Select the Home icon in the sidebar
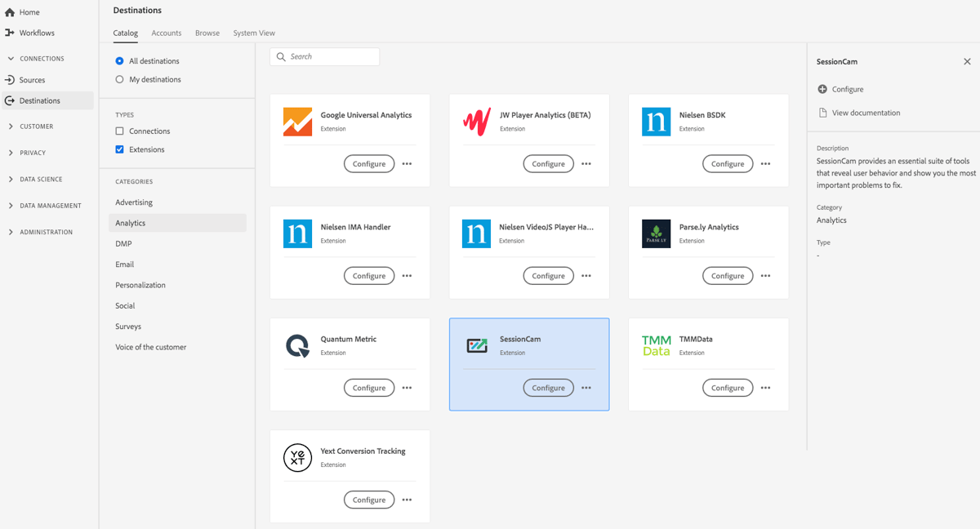Image resolution: width=980 pixels, height=529 pixels. point(9,11)
